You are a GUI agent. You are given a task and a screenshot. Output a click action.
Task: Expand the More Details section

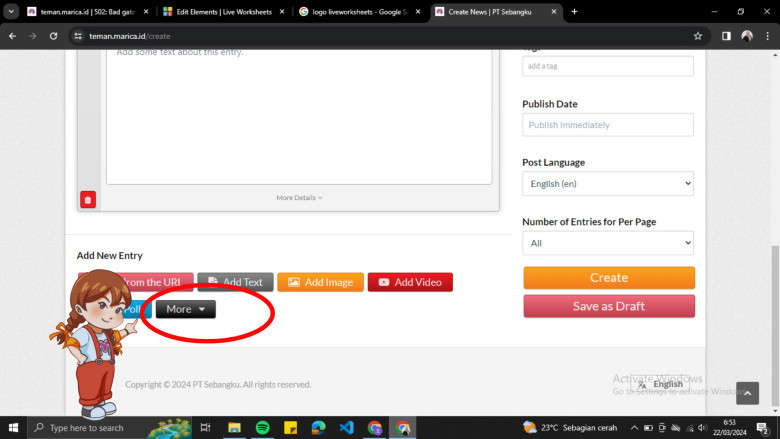[x=299, y=198]
